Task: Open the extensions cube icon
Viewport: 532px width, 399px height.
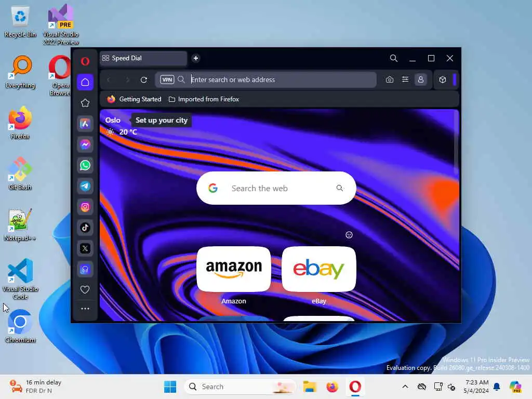Action: click(x=443, y=79)
